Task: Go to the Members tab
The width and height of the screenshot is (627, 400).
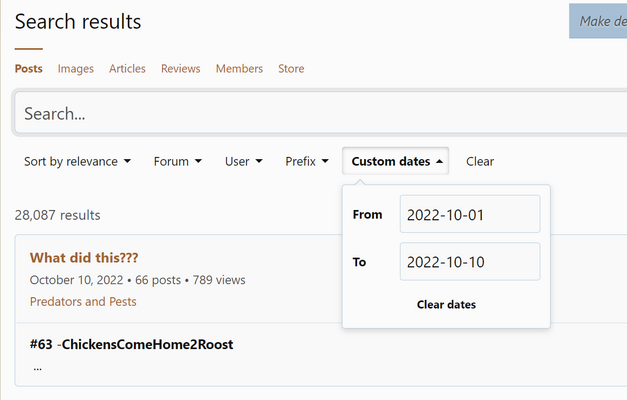Action: pyautogui.click(x=240, y=68)
